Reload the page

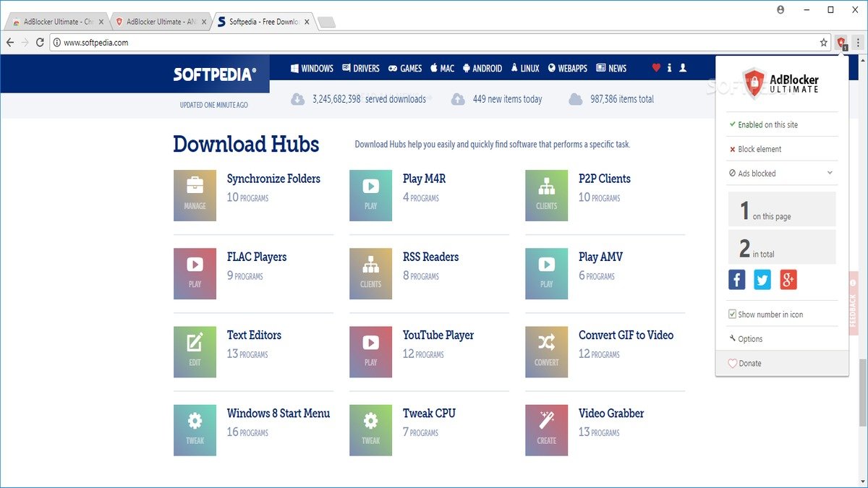coord(40,43)
